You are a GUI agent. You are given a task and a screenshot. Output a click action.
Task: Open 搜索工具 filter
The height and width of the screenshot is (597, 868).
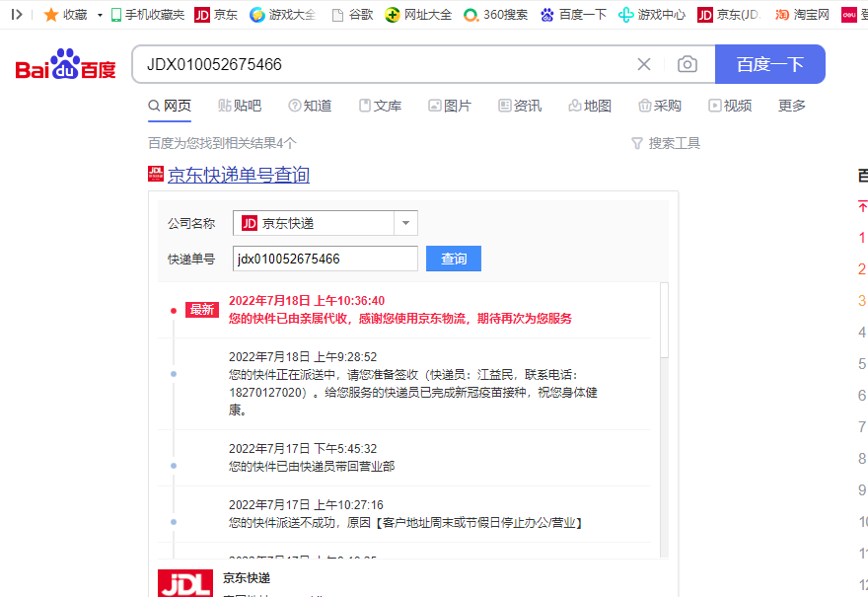click(666, 143)
